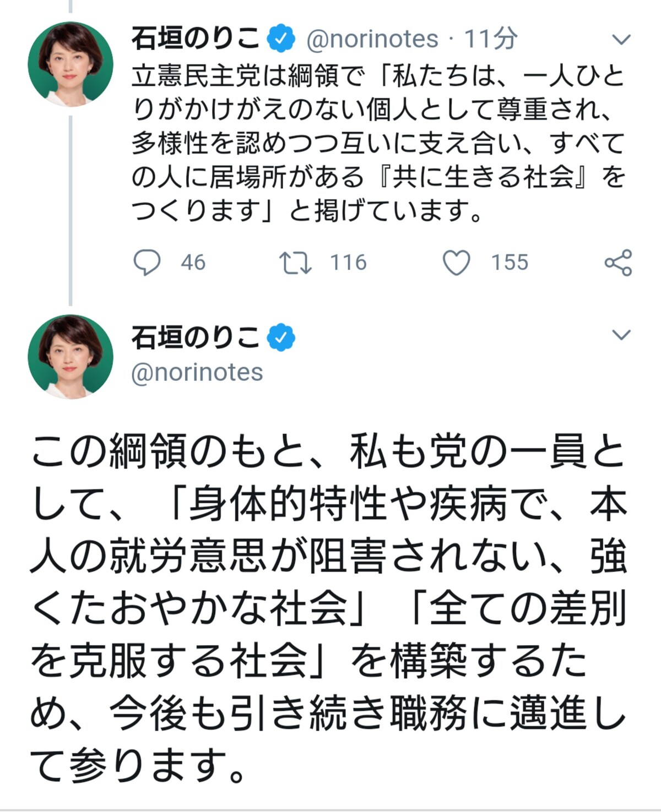Open the profile picture on the top tweet
The height and width of the screenshot is (812, 661).
71,64
